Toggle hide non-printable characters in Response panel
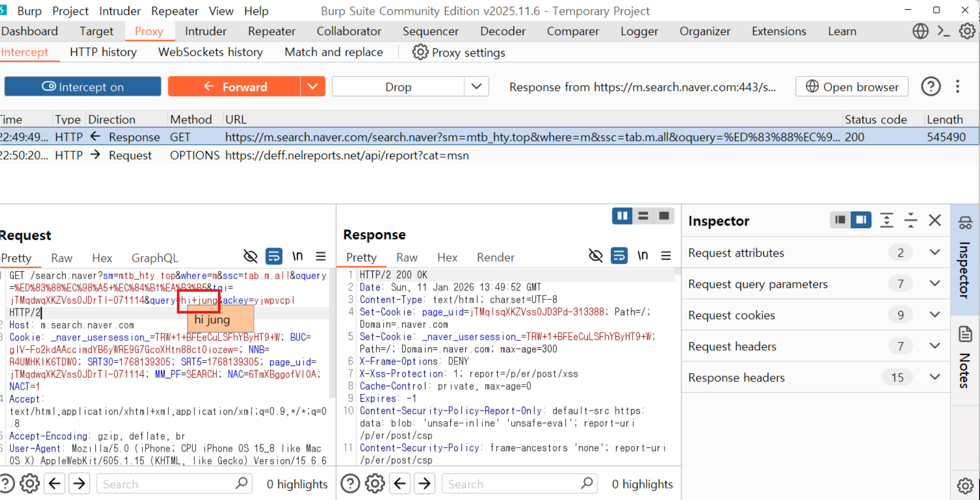Viewport: 980px width, 500px height. (595, 255)
